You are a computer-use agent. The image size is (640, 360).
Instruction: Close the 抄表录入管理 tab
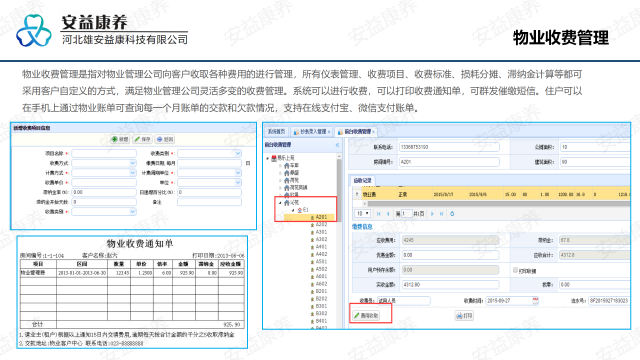tap(329, 131)
